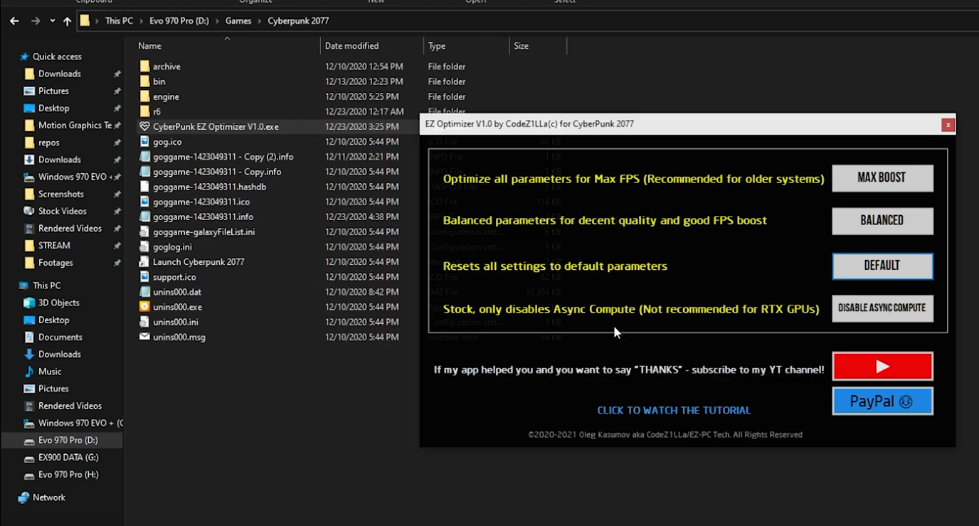Sort files by the Name column header

click(x=150, y=46)
